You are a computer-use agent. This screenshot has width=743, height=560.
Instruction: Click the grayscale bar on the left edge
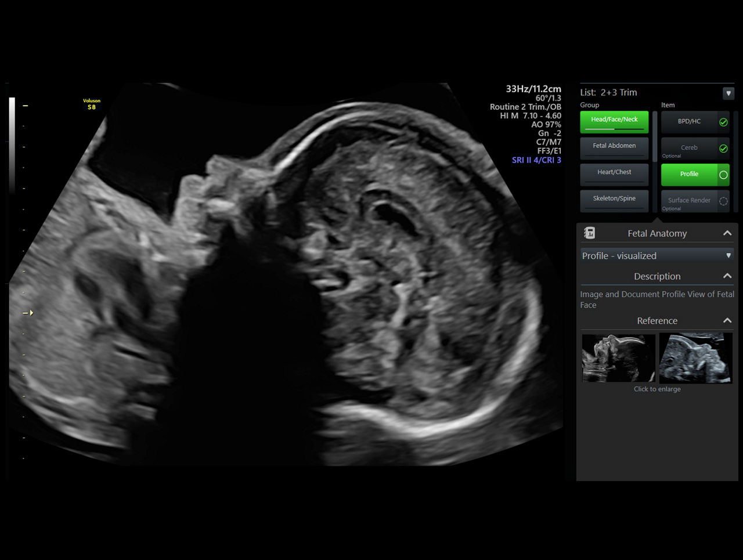tap(12, 145)
